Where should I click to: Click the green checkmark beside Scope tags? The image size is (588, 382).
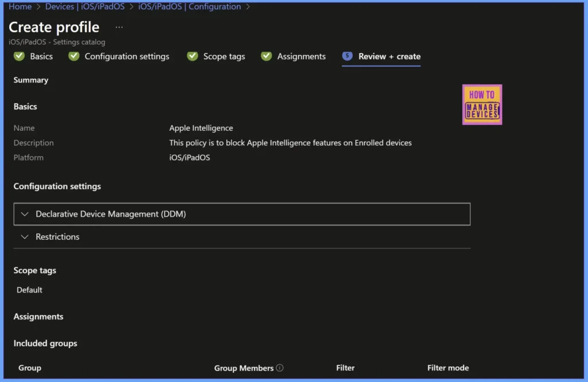(x=192, y=56)
